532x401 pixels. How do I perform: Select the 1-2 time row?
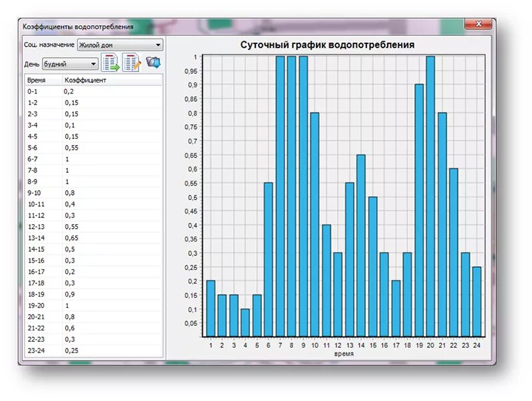tap(94, 102)
